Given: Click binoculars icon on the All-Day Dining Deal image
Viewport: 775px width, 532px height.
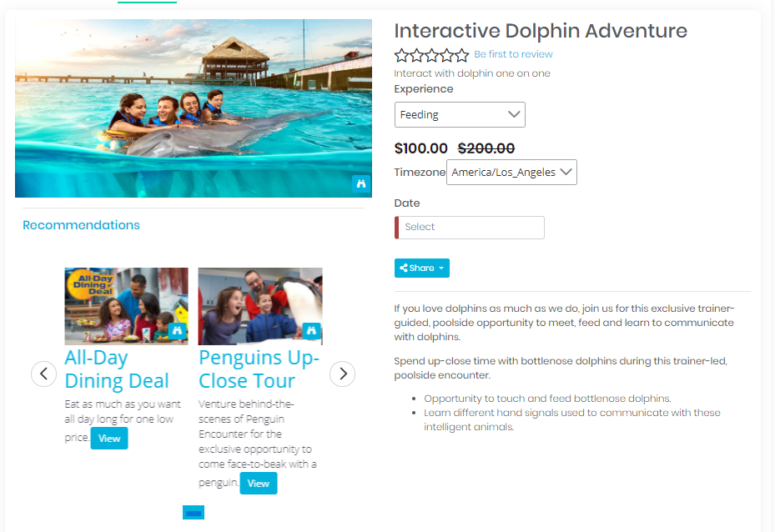Looking at the screenshot, I should (x=177, y=330).
